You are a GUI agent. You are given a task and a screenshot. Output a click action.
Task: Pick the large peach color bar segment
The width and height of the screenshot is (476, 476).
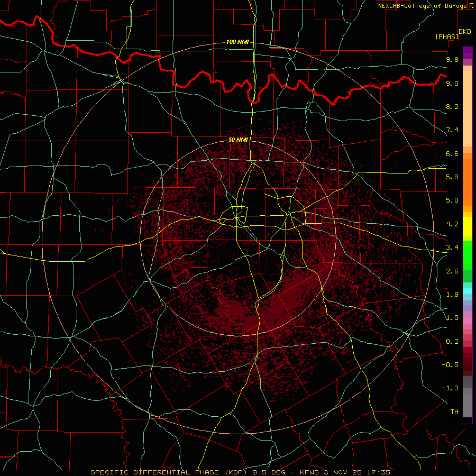point(467,108)
